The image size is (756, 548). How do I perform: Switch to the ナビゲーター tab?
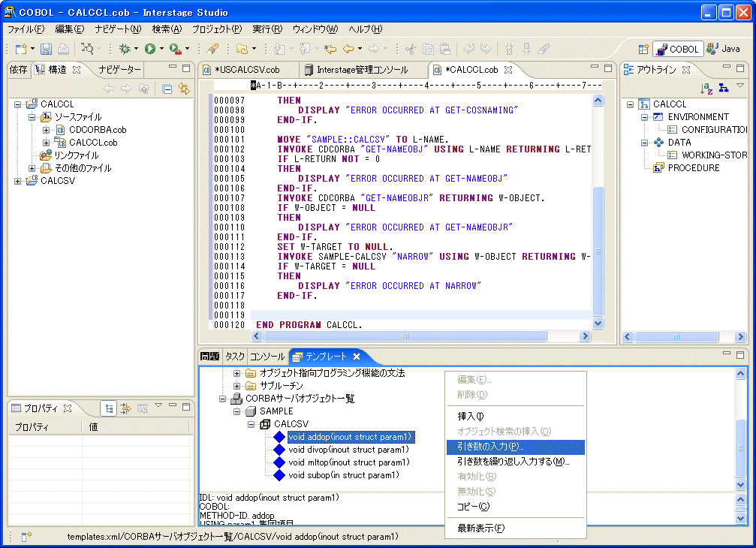point(119,70)
